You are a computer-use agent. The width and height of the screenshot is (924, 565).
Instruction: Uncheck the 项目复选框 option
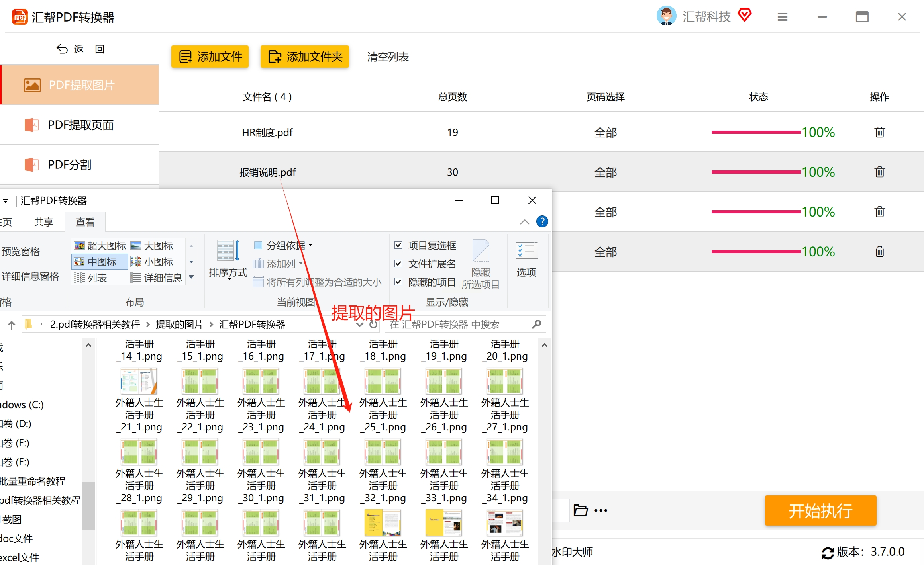point(398,245)
